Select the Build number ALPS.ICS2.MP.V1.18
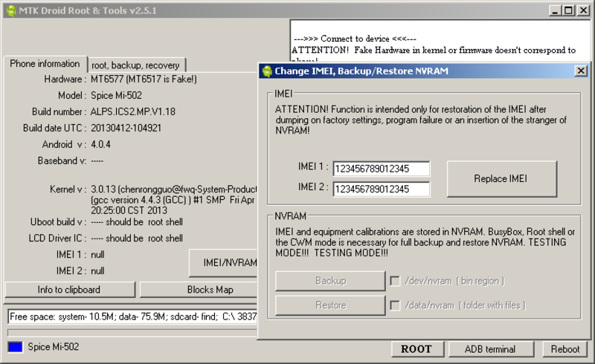Image resolution: width=595 pixels, height=364 pixels. tap(133, 112)
